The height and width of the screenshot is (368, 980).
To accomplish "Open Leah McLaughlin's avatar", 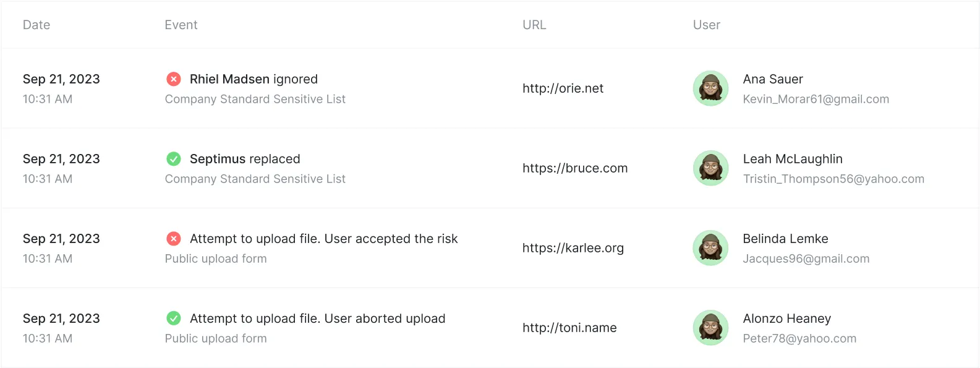I will [710, 168].
